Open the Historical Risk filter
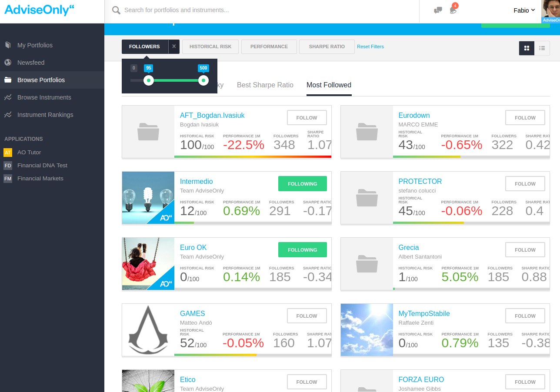560x392 pixels. (210, 47)
